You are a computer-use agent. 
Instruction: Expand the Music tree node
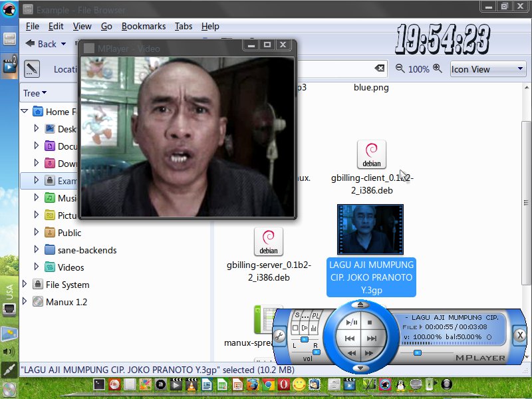point(37,198)
